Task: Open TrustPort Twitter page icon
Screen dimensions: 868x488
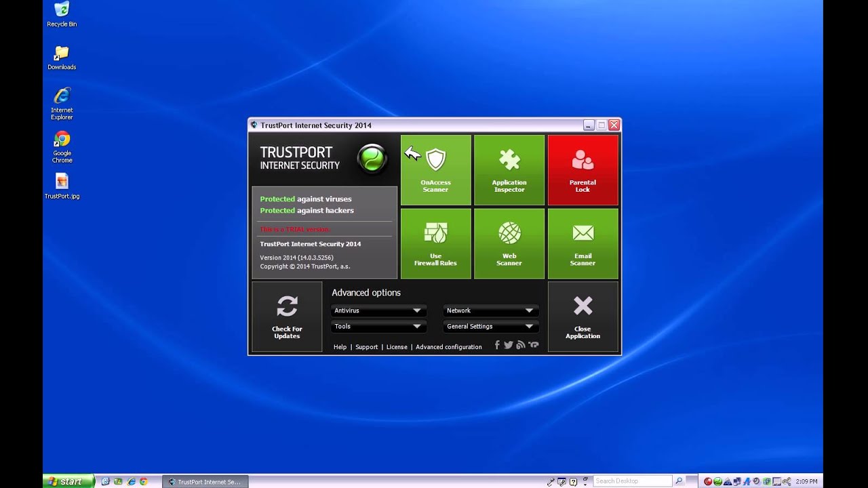Action: 509,345
